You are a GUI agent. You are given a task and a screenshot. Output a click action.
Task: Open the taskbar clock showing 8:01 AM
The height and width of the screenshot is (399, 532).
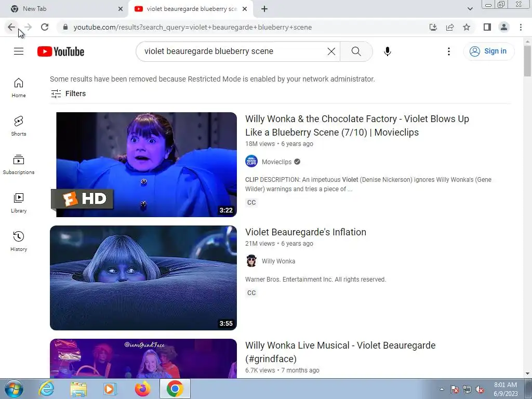pyautogui.click(x=506, y=389)
